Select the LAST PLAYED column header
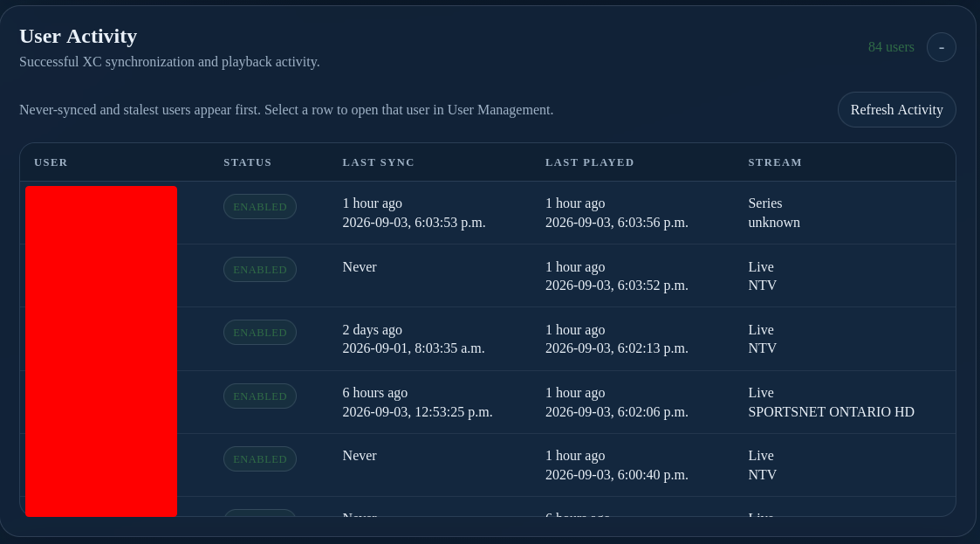The image size is (980, 544). [589, 162]
